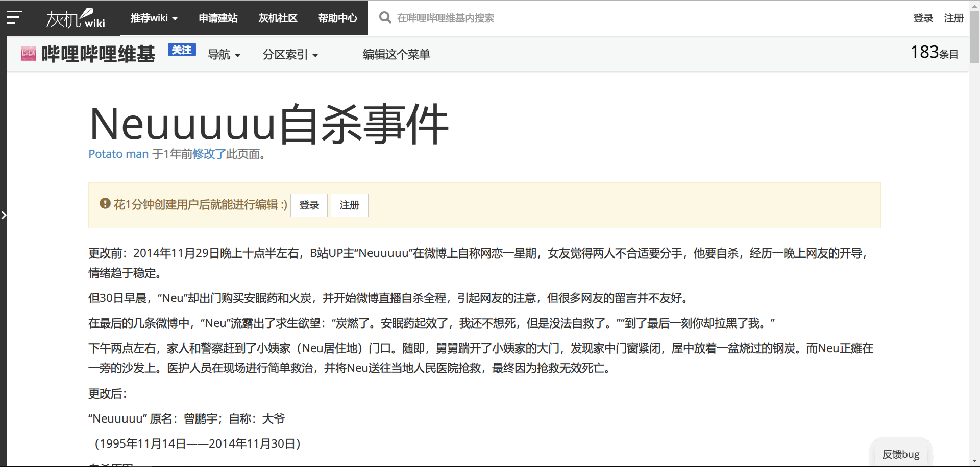Image resolution: width=980 pixels, height=467 pixels.
Task: Click the page scrollbar down arrow
Action: pyautogui.click(x=974, y=461)
